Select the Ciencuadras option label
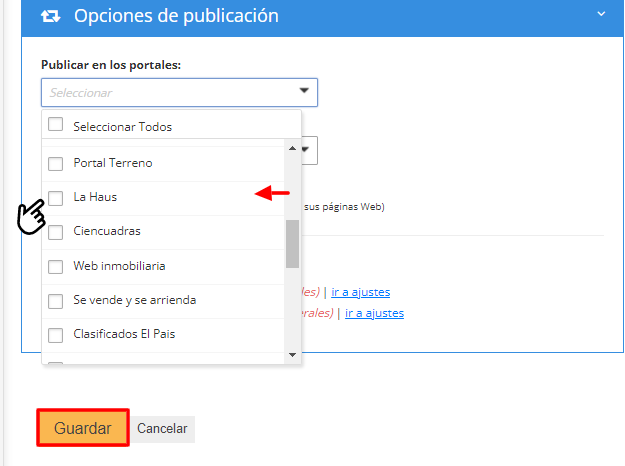This screenshot has height=466, width=625. [x=106, y=231]
